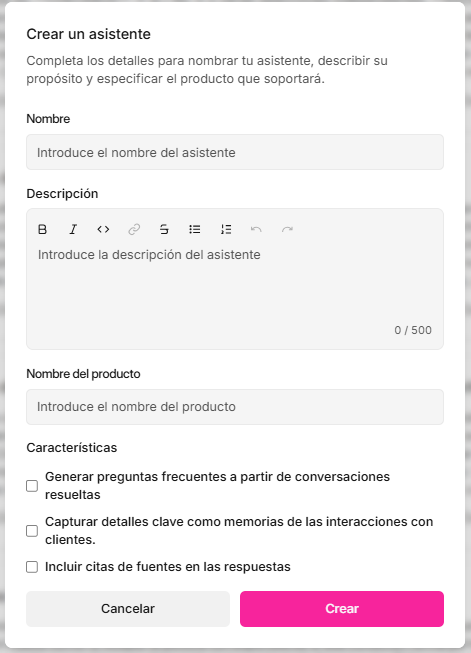Screen dimensions: 471x653
Task: Cancel the assistant creation dialog
Action: 128,608
